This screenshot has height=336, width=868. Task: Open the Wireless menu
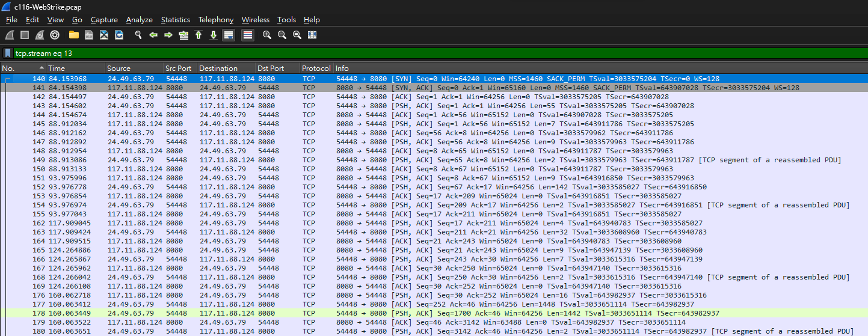(256, 20)
